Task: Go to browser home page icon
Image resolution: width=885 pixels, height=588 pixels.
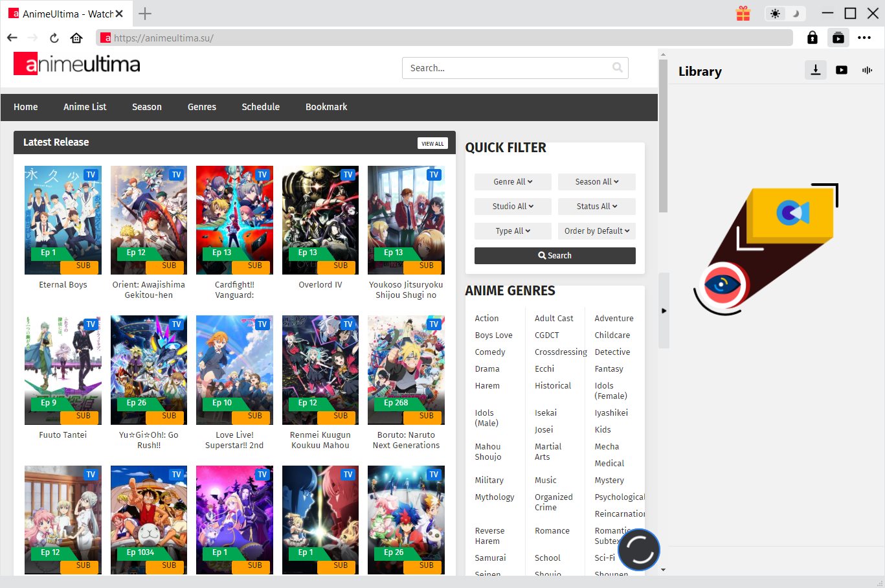Action: coord(76,38)
